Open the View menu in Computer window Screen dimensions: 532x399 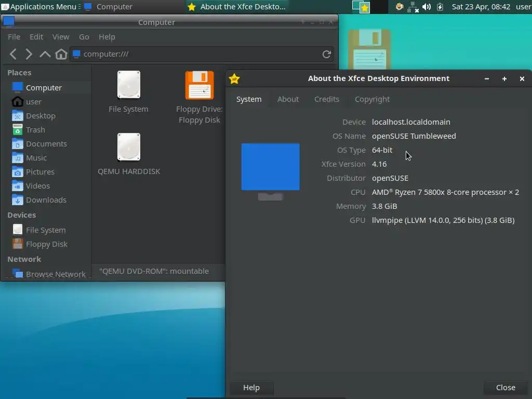(61, 37)
